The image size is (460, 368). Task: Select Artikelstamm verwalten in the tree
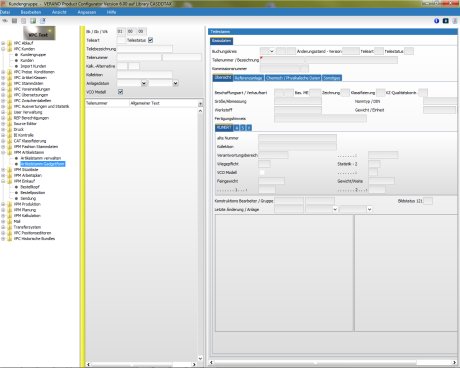41,158
